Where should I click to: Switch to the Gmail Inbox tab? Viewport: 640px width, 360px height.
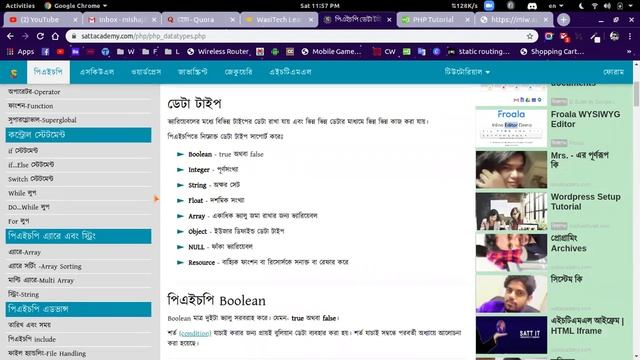(x=121, y=20)
